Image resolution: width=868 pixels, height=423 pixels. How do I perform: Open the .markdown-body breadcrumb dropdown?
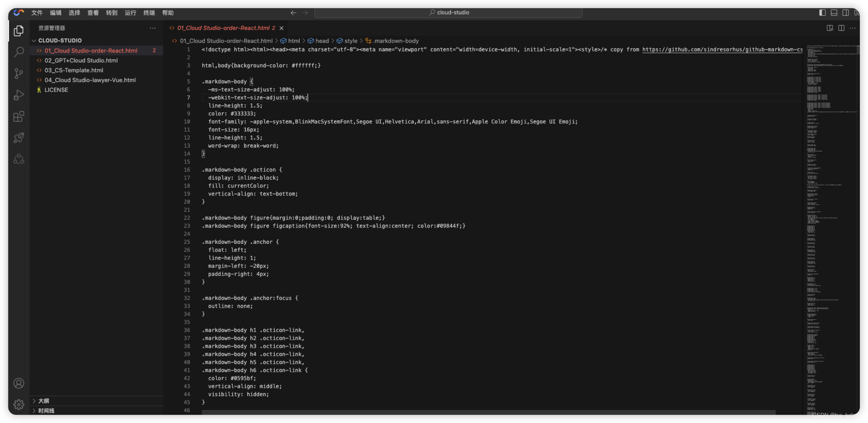point(392,41)
